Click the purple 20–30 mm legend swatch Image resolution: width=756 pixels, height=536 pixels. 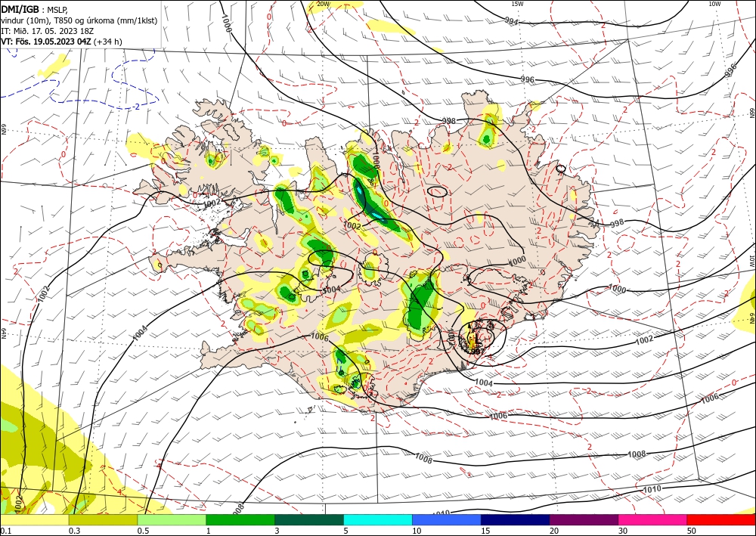point(584,519)
